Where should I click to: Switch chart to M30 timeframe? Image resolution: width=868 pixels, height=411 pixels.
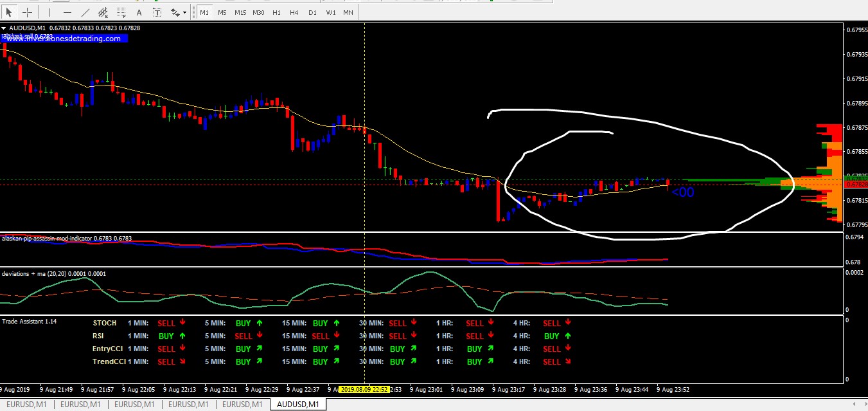(x=258, y=12)
